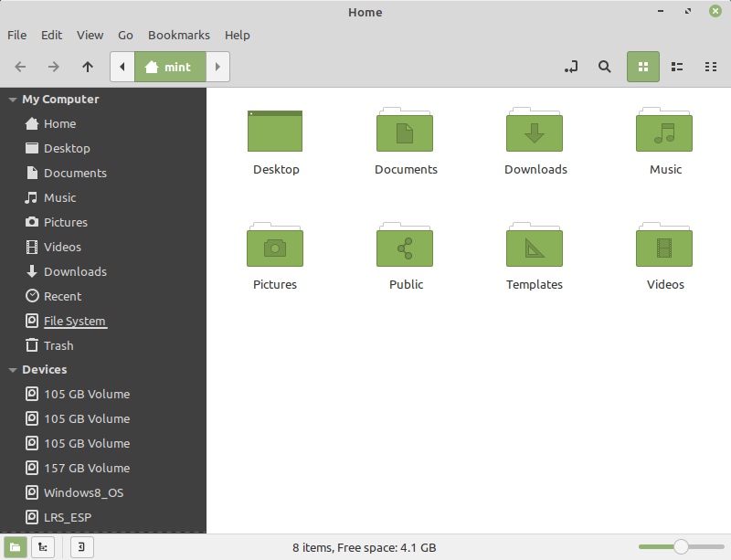This screenshot has width=731, height=560.
Task: Open the search function
Action: pos(604,67)
